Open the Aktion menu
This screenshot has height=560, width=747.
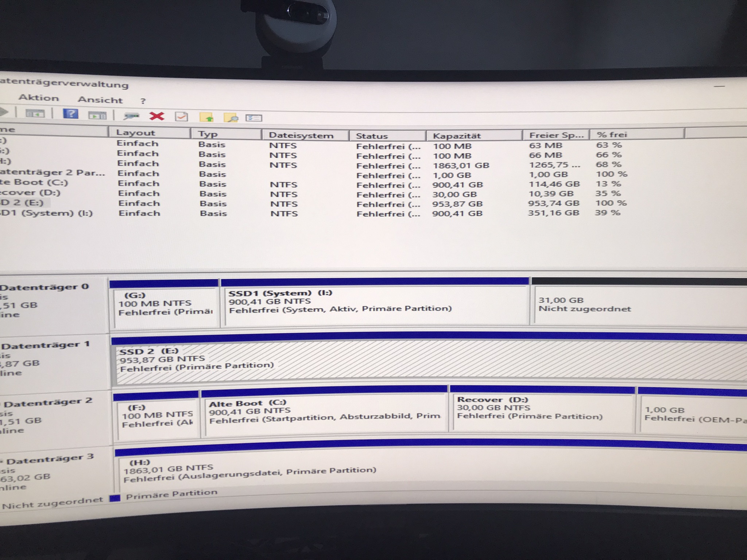pos(39,98)
